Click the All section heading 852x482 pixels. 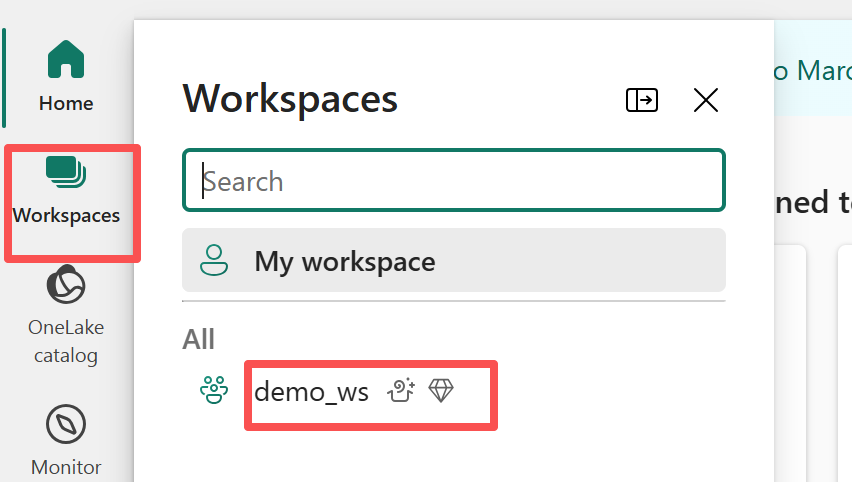pos(198,340)
